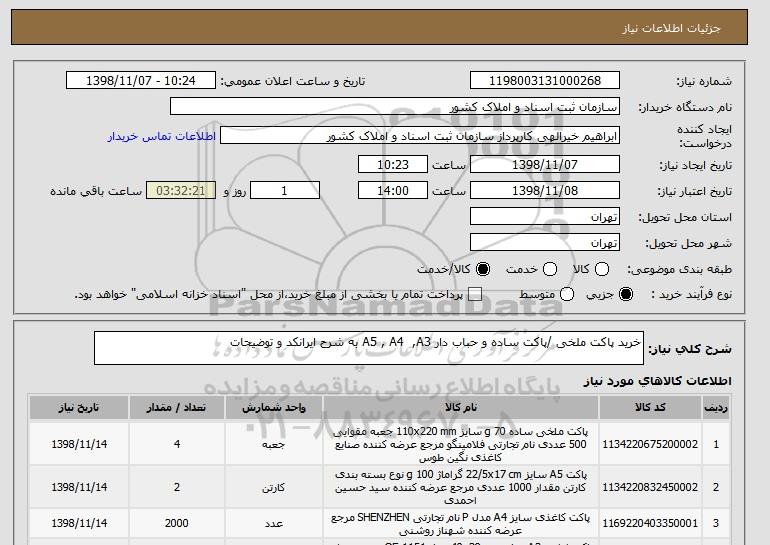Click the تعداد / مقدار column header
This screenshot has height=545, width=770.
pyautogui.click(x=177, y=408)
